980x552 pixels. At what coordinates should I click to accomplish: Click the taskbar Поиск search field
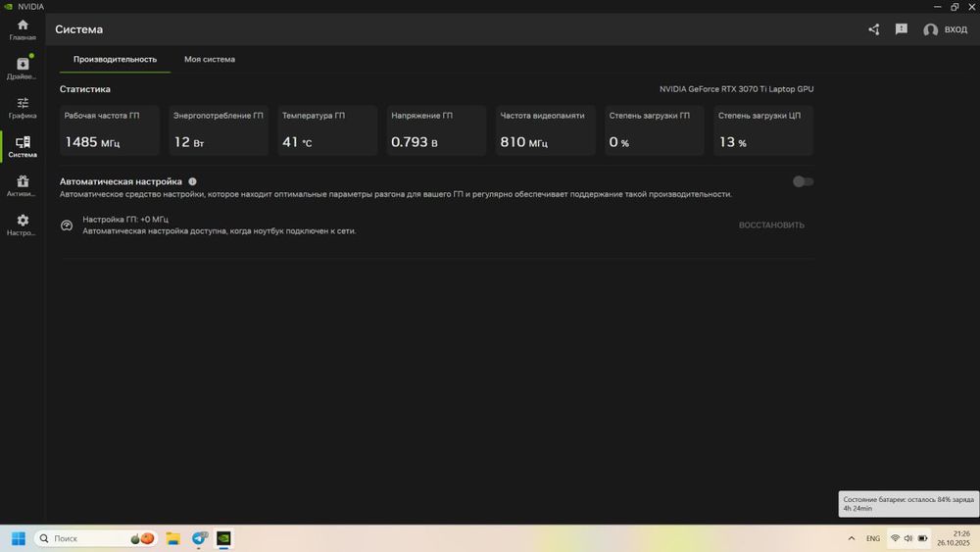tap(96, 538)
